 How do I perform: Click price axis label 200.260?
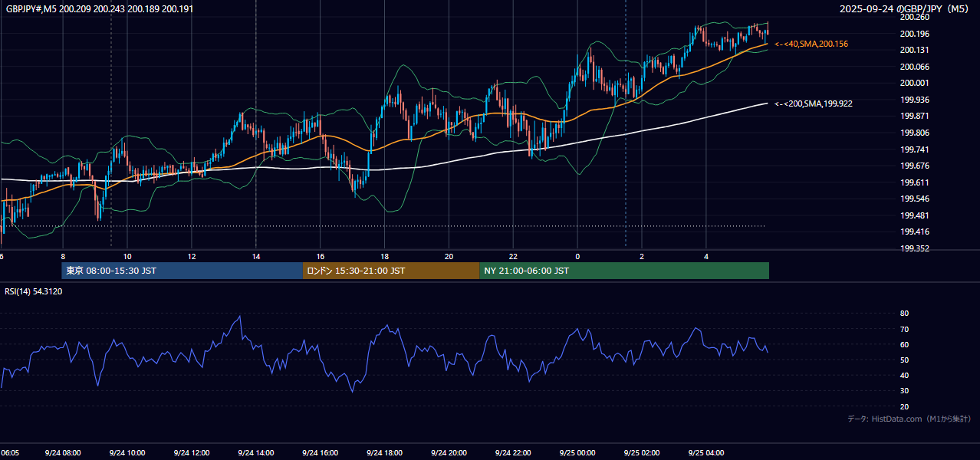[914, 17]
